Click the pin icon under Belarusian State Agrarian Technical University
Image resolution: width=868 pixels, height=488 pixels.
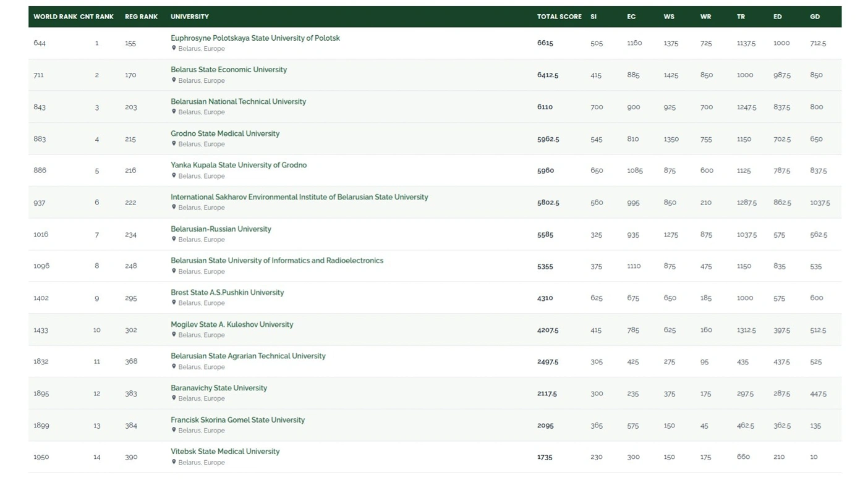coord(174,366)
